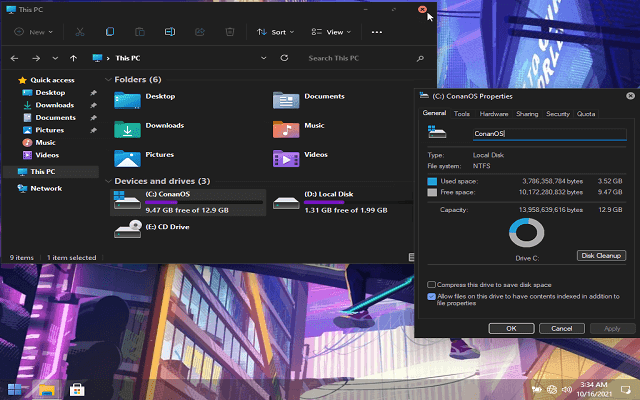Click the taskbar clock and date
Image resolution: width=640 pixels, height=400 pixels.
[x=594, y=389]
